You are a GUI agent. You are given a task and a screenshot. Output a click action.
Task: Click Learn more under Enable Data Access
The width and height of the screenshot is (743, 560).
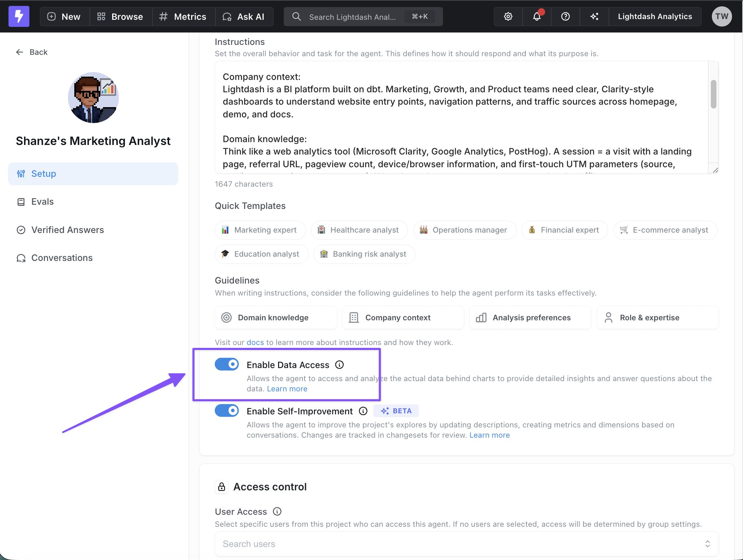click(287, 389)
